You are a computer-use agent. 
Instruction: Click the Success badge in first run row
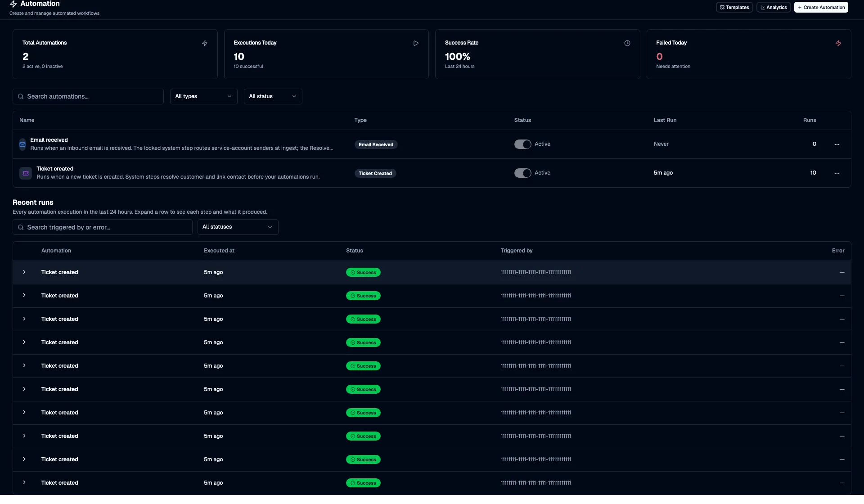tap(363, 273)
